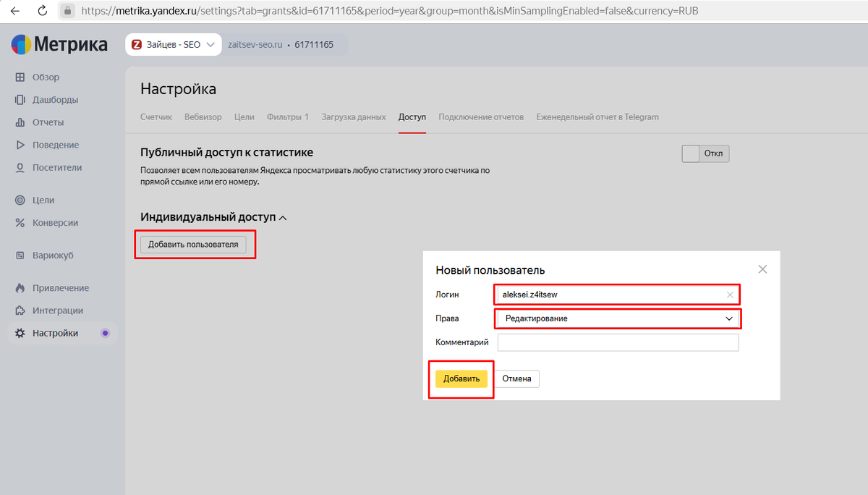Close the Новый пользователь dialog
The width and height of the screenshot is (868, 495).
(762, 269)
